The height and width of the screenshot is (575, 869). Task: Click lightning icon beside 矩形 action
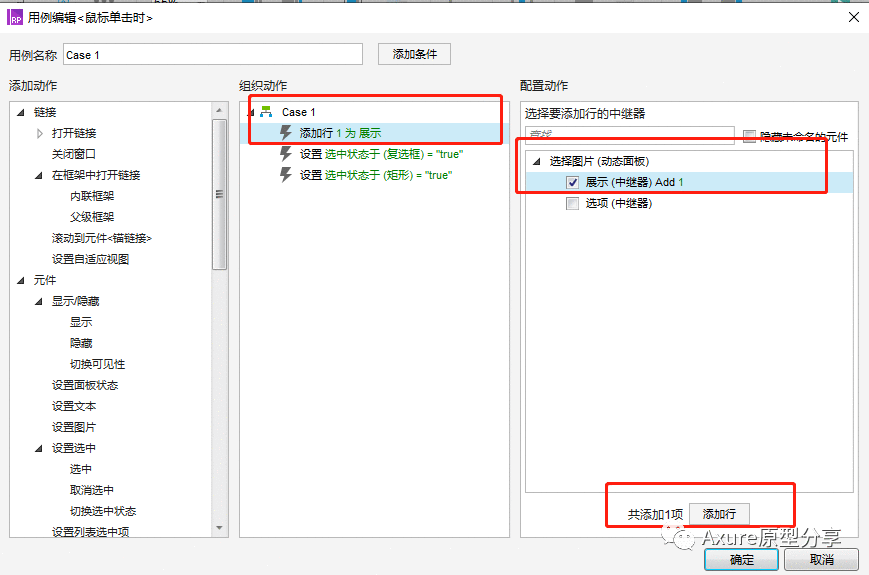[x=285, y=175]
